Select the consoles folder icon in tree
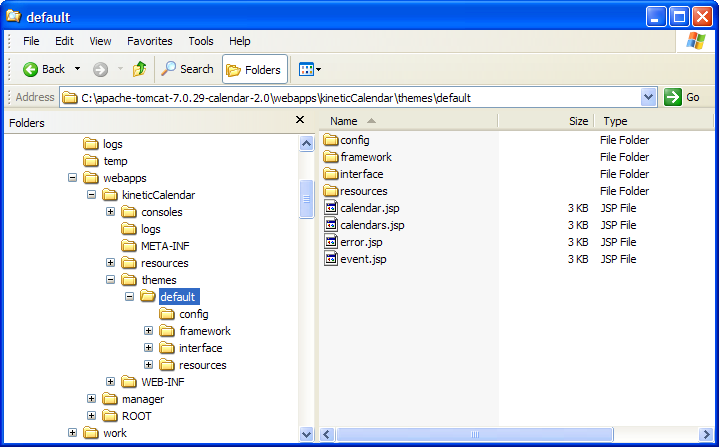 129,212
